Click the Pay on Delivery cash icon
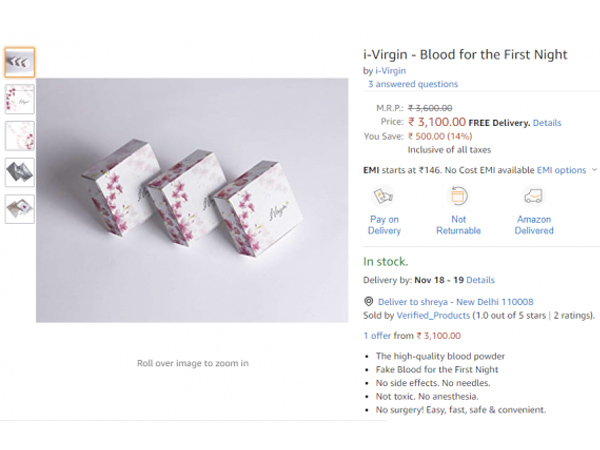Viewport: 600px width, 450px height. click(384, 196)
